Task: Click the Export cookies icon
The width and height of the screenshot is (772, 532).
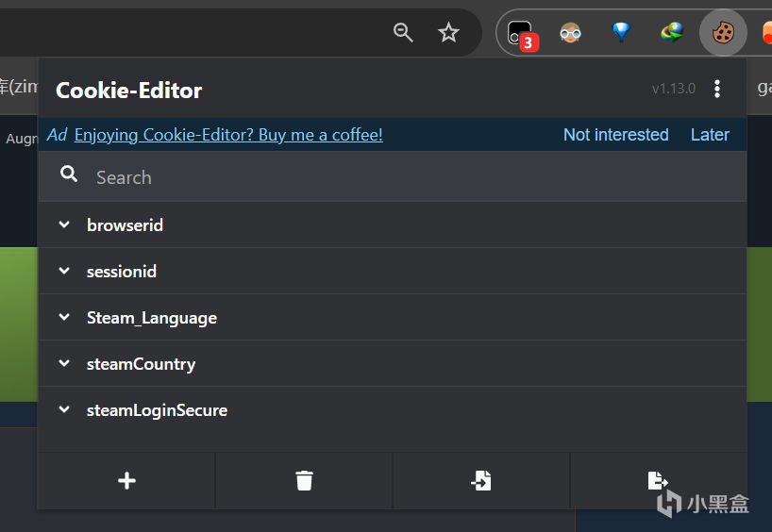Action: (x=658, y=481)
